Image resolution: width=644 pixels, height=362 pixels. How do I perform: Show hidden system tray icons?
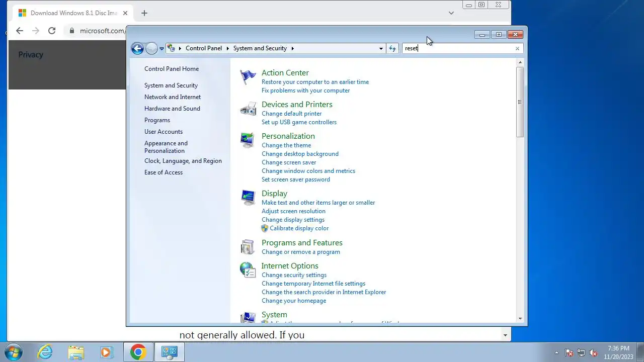[556, 352]
